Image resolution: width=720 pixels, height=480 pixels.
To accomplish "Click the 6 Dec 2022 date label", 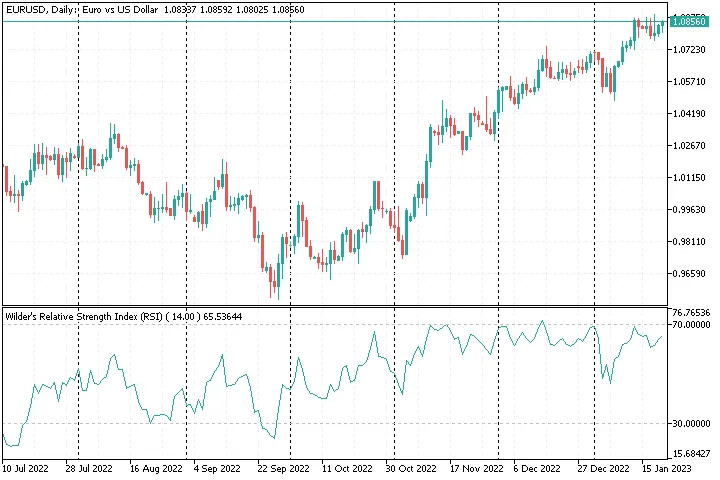I will pyautogui.click(x=539, y=468).
